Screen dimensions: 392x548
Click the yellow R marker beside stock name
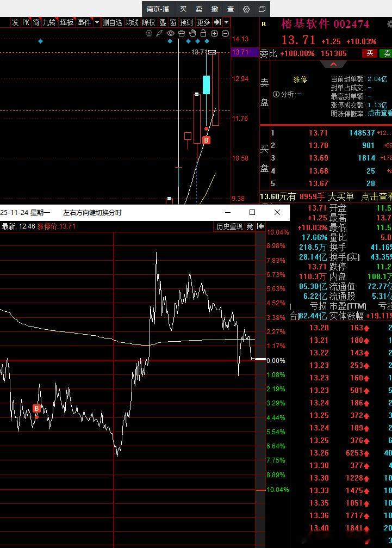click(x=264, y=24)
